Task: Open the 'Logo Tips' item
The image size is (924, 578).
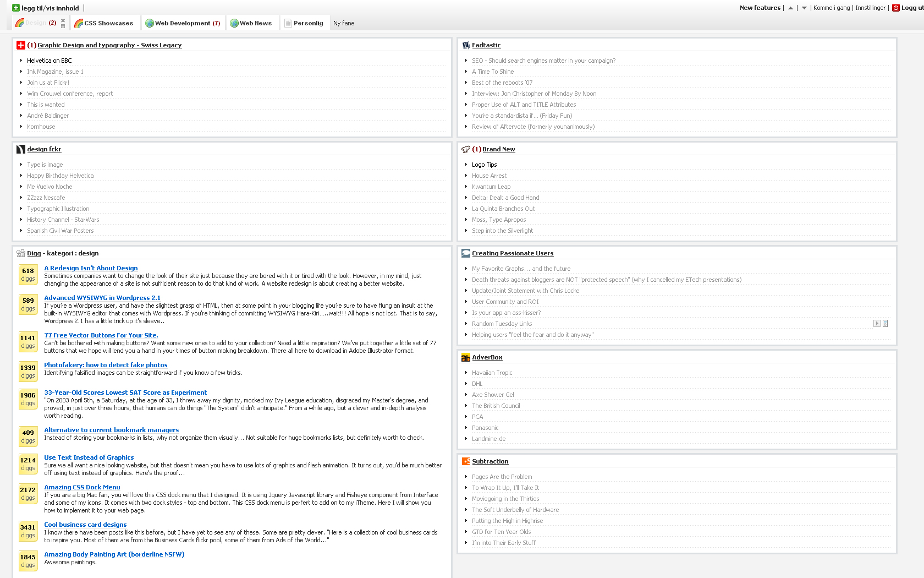Action: click(485, 165)
